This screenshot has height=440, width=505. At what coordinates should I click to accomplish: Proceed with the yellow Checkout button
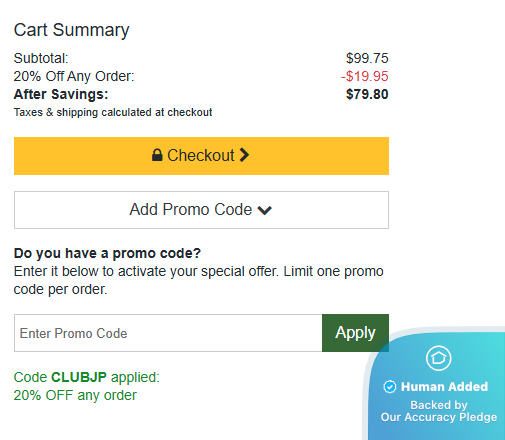pyautogui.click(x=201, y=156)
